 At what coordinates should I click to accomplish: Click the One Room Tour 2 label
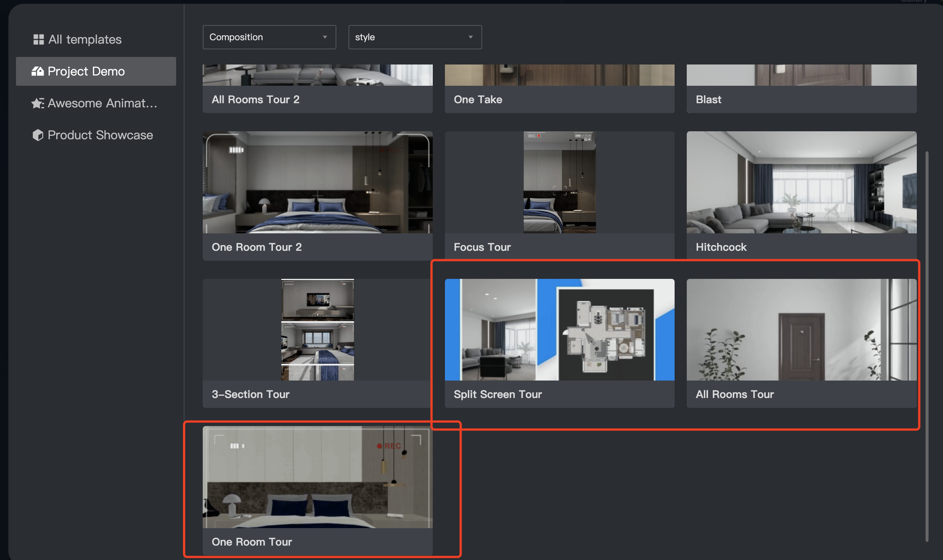[257, 247]
